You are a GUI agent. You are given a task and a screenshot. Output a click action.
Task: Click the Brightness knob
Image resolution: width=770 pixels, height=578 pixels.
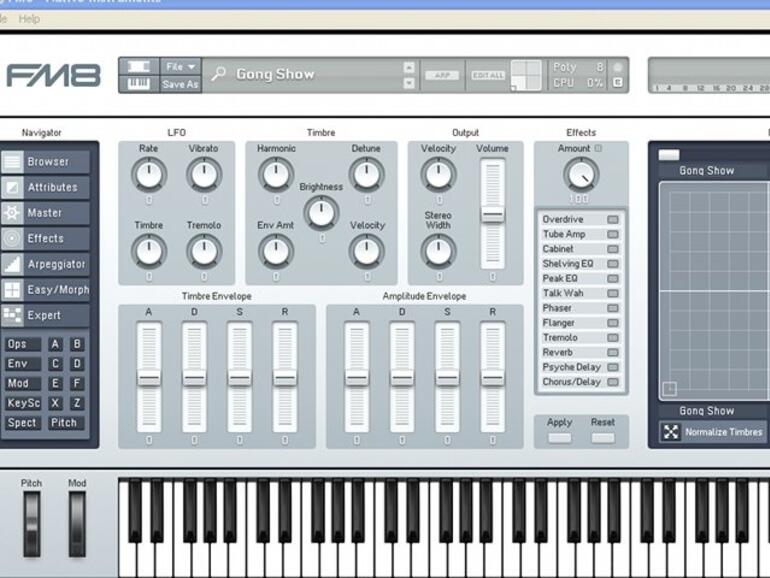tap(321, 213)
